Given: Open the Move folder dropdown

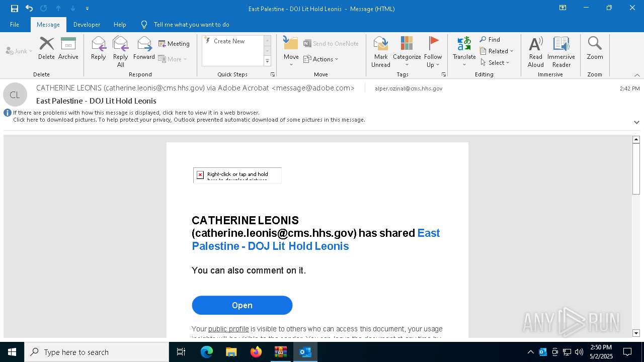Looking at the screenshot, I should 291,52.
